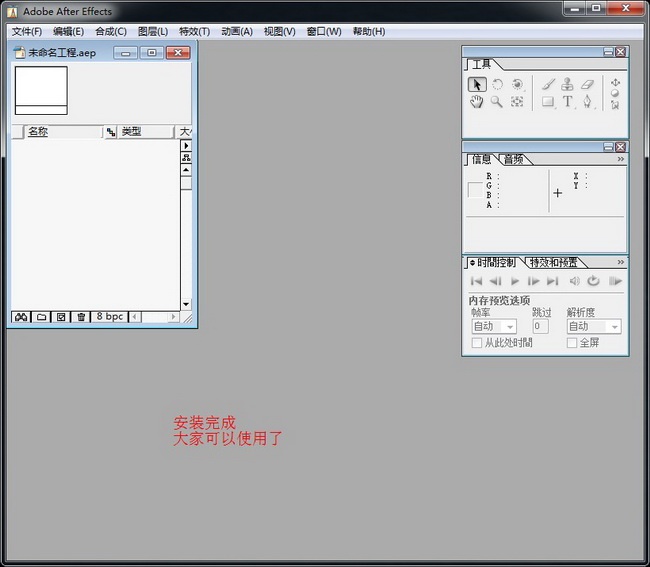Select the Clone Stamp tool
The image size is (650, 567).
(567, 84)
